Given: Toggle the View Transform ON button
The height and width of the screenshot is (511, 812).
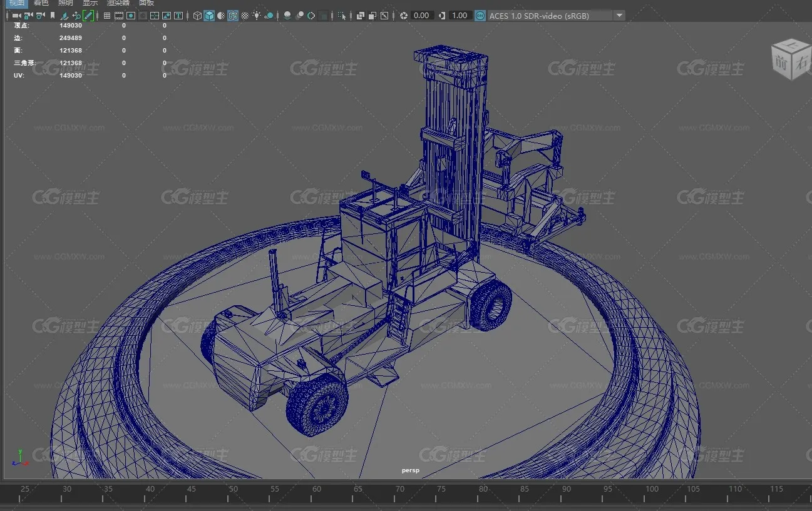Looking at the screenshot, I should click(480, 16).
